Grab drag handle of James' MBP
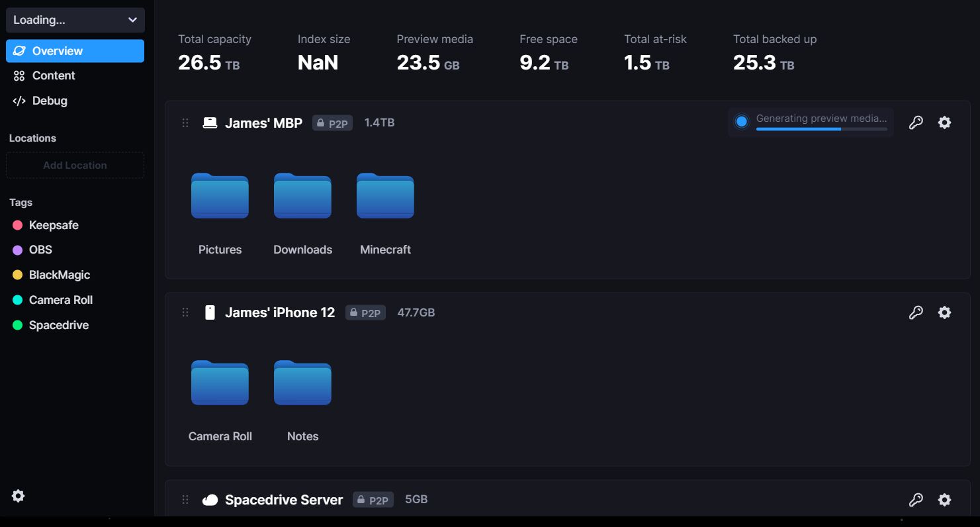 [x=185, y=122]
